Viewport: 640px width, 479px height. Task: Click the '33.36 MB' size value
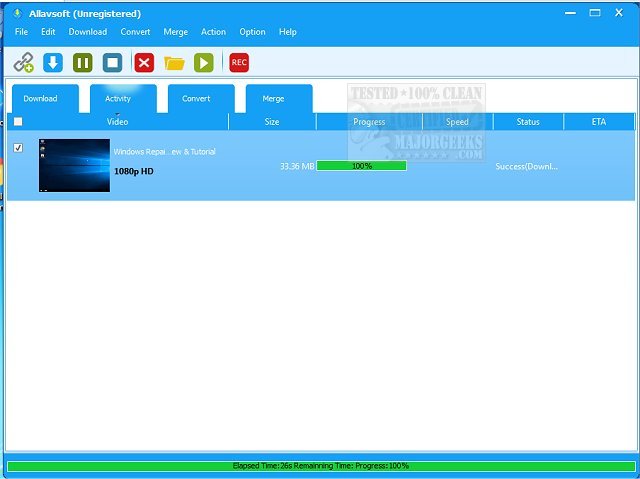click(297, 166)
